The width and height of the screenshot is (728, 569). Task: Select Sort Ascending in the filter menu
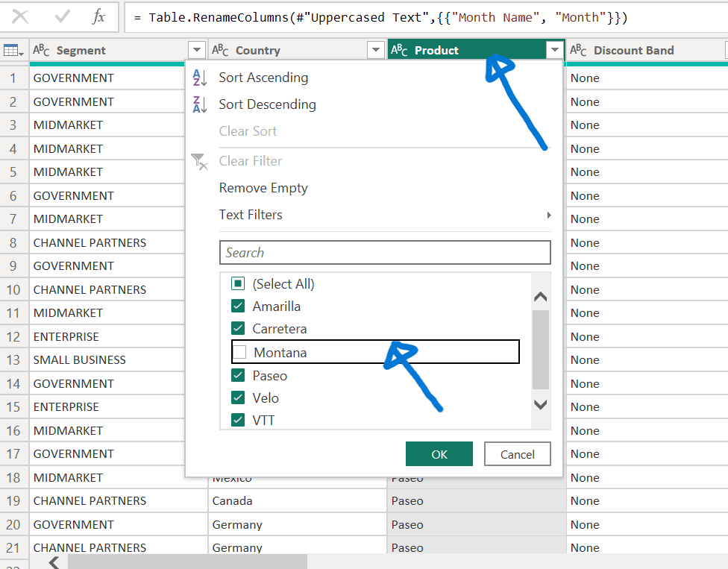click(263, 77)
